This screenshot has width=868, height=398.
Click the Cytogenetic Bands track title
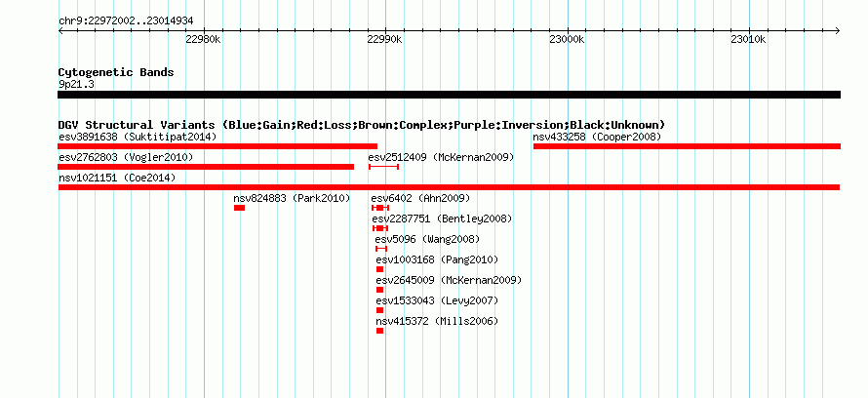116,72
